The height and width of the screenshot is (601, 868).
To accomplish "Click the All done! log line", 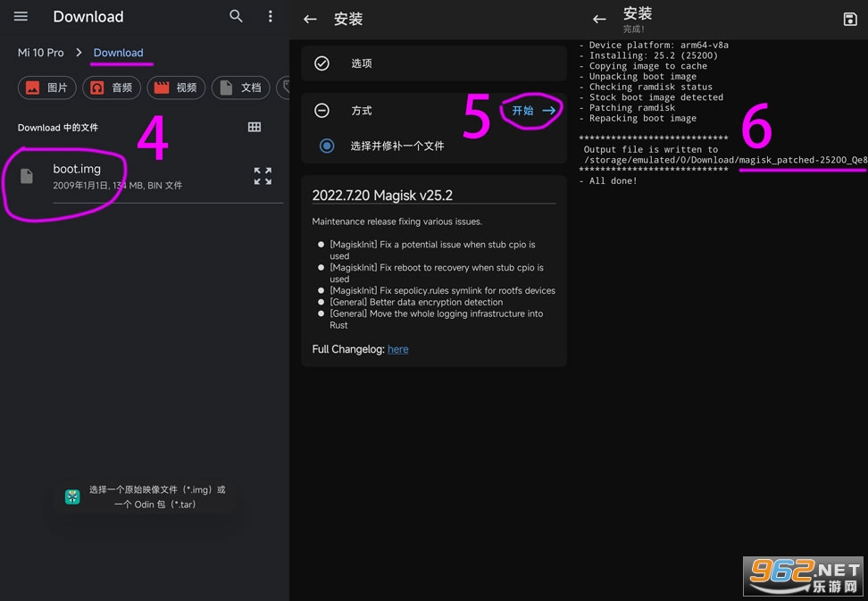I will tap(608, 181).
